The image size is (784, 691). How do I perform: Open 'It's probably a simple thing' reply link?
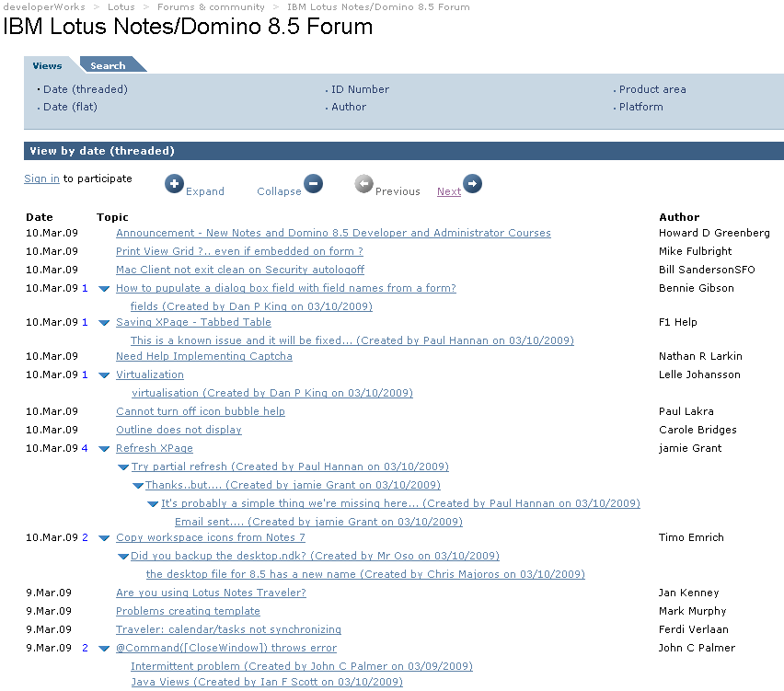[x=400, y=503]
